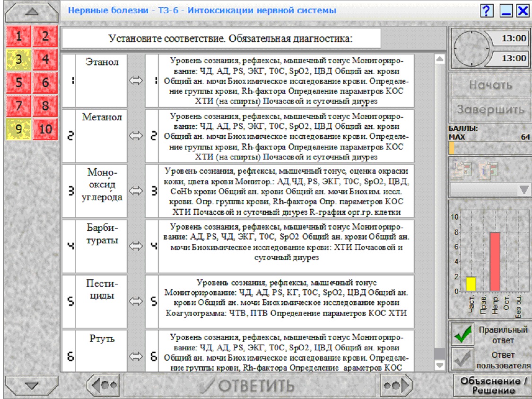Click scrollbar down arrow of answers list
532x399 pixels.
tap(439, 365)
